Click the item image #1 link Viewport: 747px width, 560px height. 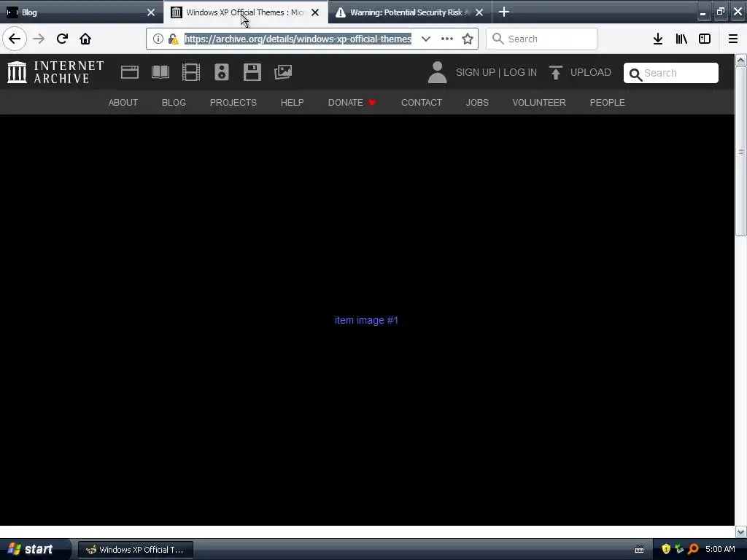tap(366, 320)
